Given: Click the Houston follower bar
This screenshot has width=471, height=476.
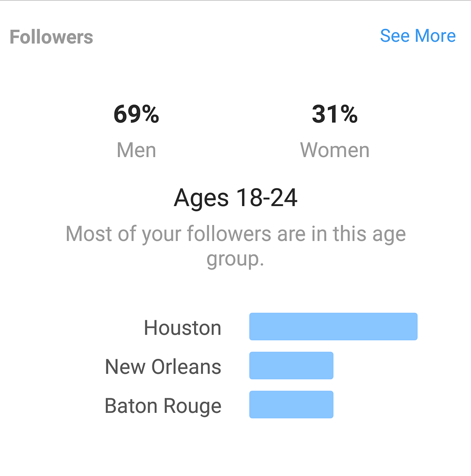Looking at the screenshot, I should point(333,326).
